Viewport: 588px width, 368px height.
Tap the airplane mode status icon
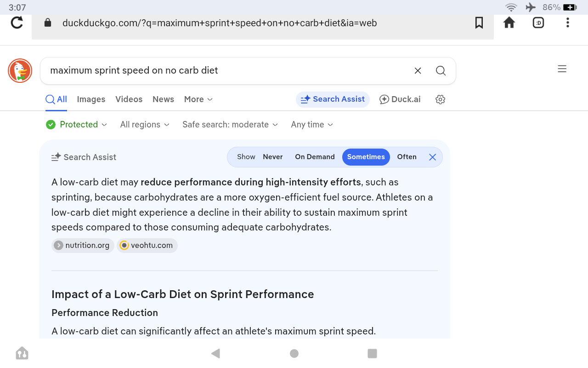pyautogui.click(x=531, y=7)
